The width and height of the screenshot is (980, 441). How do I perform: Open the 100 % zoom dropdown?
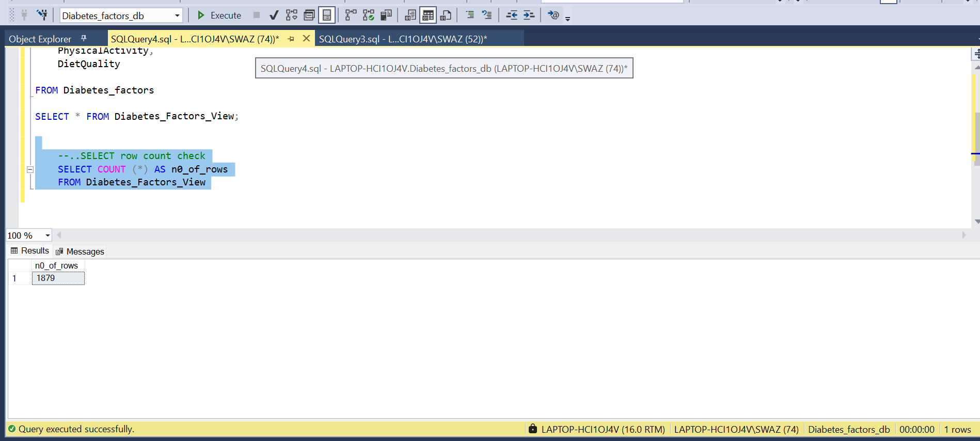pyautogui.click(x=48, y=235)
